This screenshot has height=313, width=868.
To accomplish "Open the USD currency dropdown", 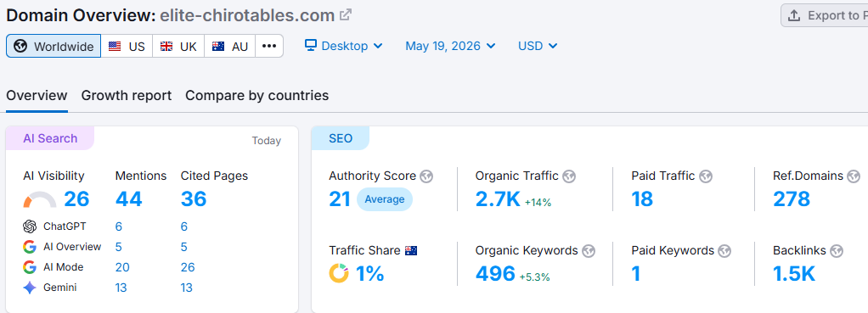I will pos(538,46).
